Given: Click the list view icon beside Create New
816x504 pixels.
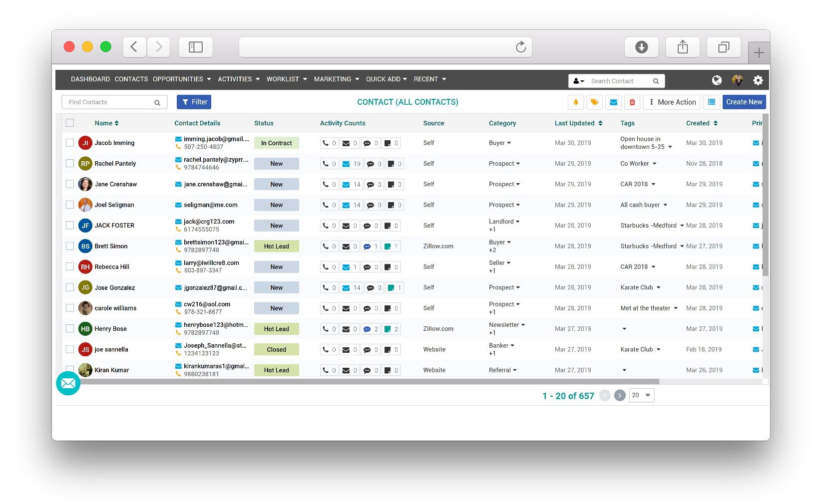Looking at the screenshot, I should point(711,102).
